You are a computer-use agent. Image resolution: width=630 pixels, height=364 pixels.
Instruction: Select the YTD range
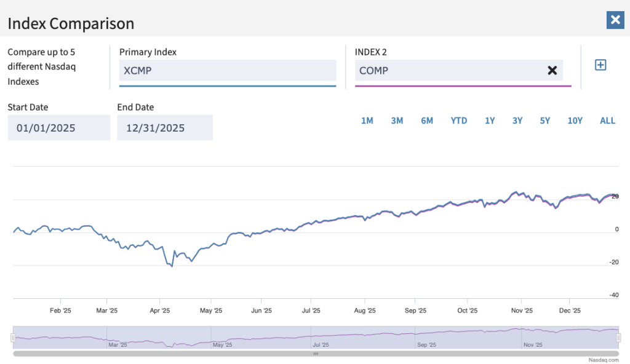[x=458, y=121]
